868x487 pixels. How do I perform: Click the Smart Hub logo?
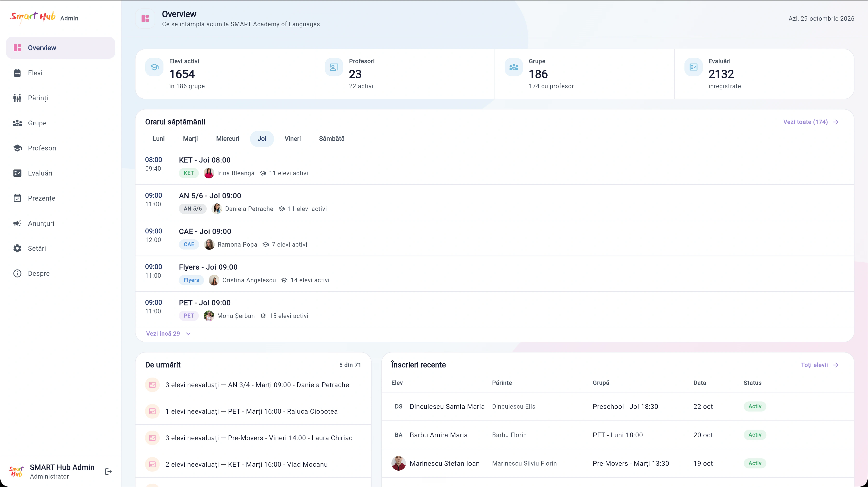[33, 17]
